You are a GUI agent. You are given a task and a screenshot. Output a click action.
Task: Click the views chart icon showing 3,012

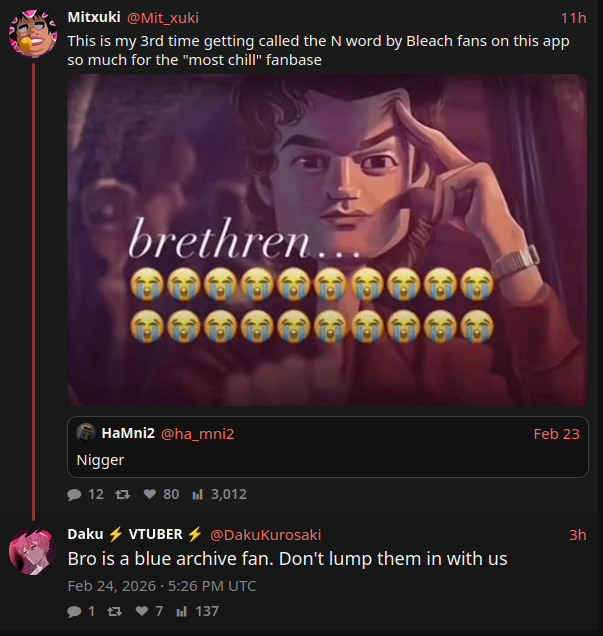pyautogui.click(x=197, y=494)
